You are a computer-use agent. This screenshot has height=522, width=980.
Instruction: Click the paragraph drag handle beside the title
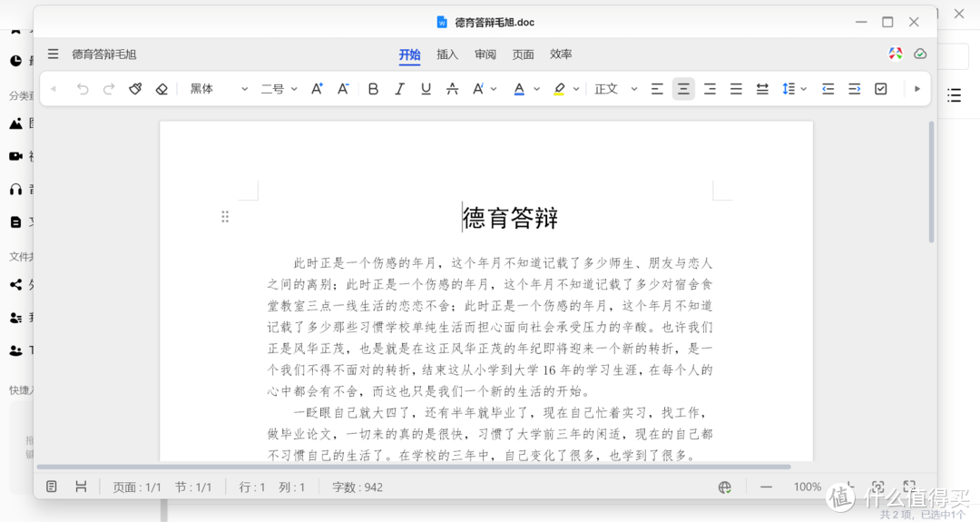[225, 217]
